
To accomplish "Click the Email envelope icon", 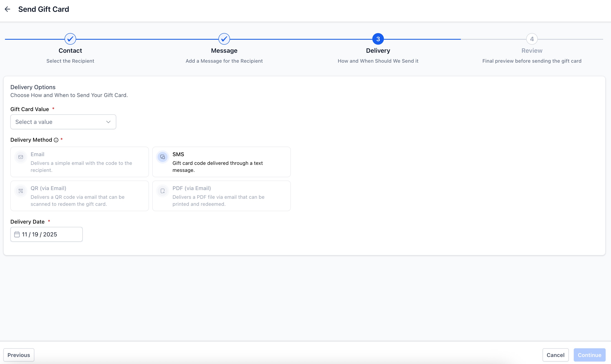I will (x=21, y=157).
